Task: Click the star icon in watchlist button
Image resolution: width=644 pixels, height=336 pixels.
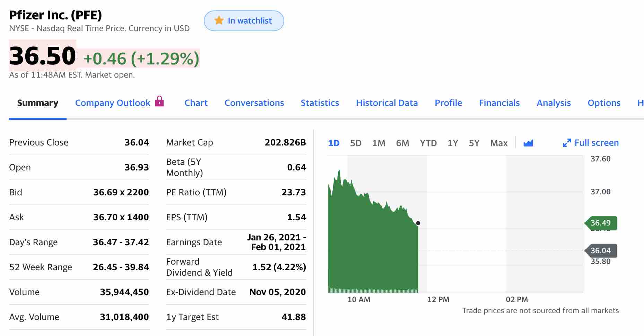Action: pos(219,20)
